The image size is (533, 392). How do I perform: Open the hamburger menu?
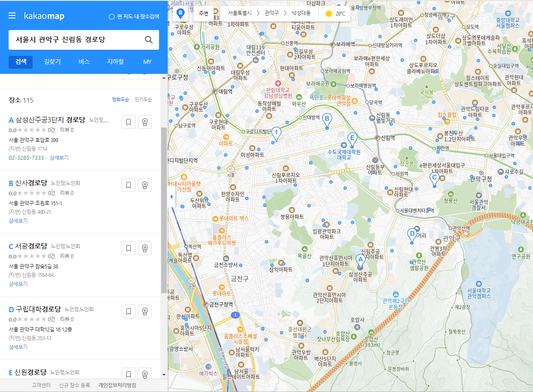(12, 16)
